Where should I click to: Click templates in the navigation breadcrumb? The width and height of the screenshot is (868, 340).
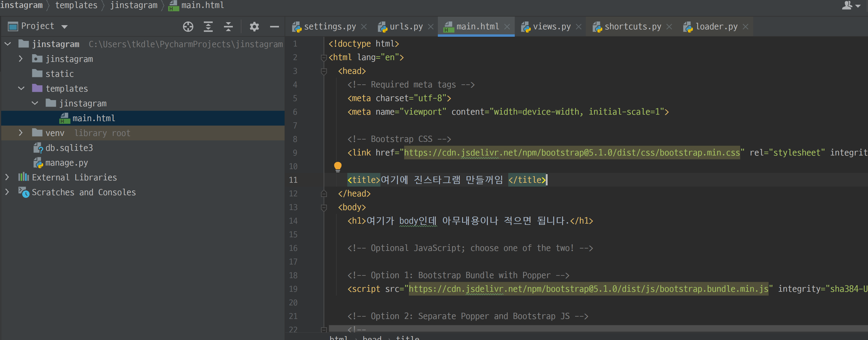click(x=76, y=5)
